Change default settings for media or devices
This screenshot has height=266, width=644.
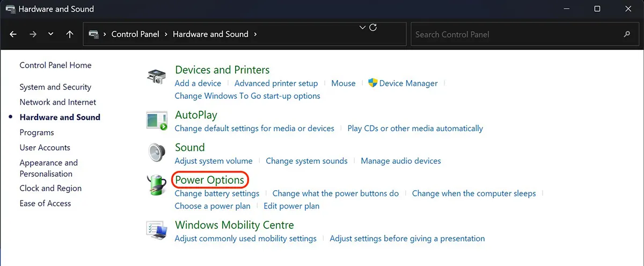coord(254,128)
